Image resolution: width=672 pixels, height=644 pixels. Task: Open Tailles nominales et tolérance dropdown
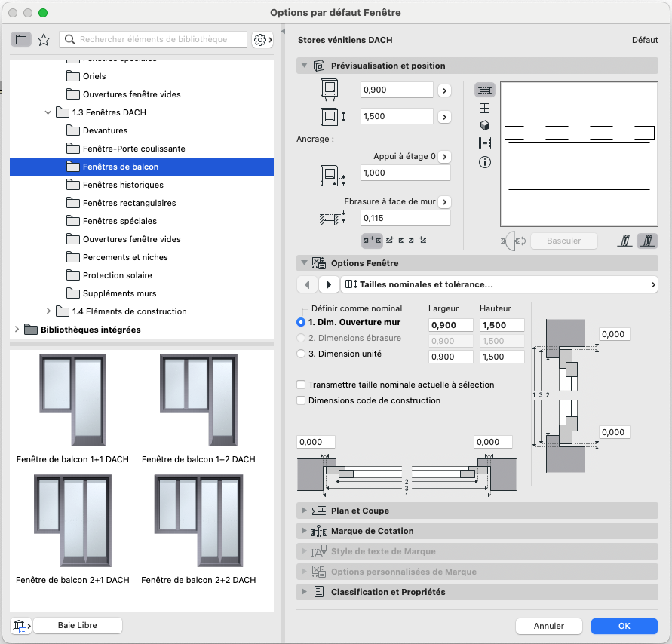[x=499, y=284]
